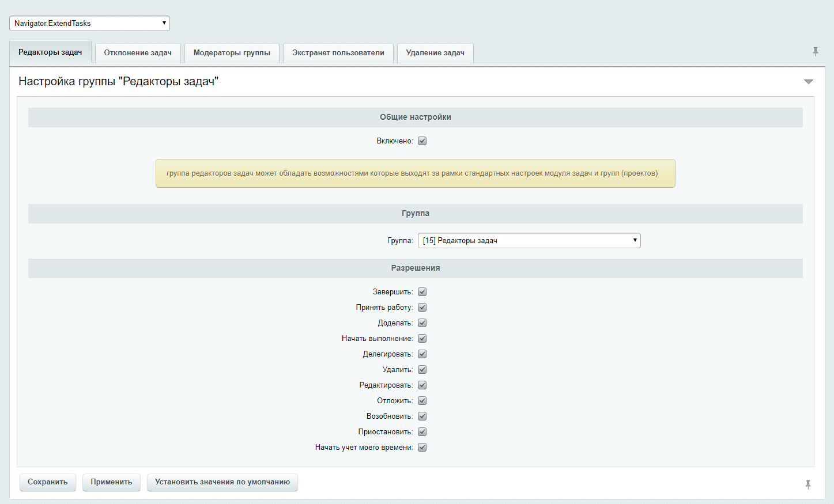Switch to the Отклонение задач tab
This screenshot has width=834, height=504.
click(x=138, y=52)
